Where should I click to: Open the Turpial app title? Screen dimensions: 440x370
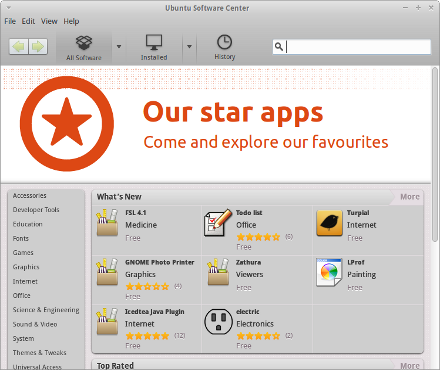tap(358, 213)
